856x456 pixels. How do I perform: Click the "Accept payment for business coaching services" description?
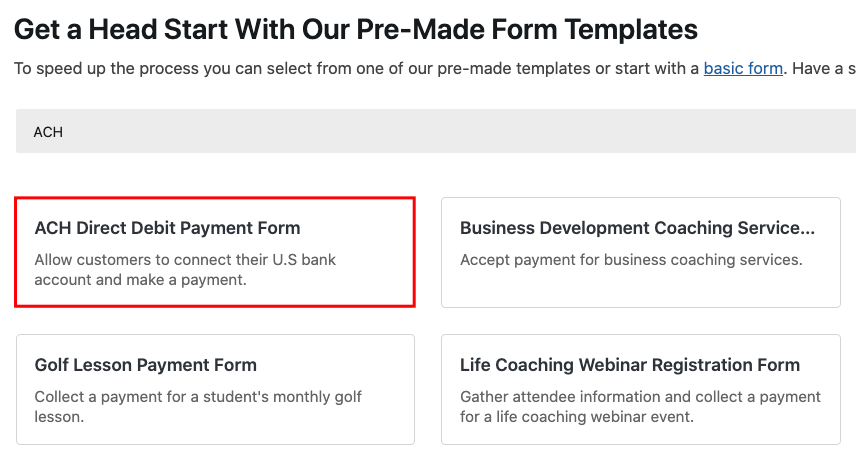[x=631, y=260]
